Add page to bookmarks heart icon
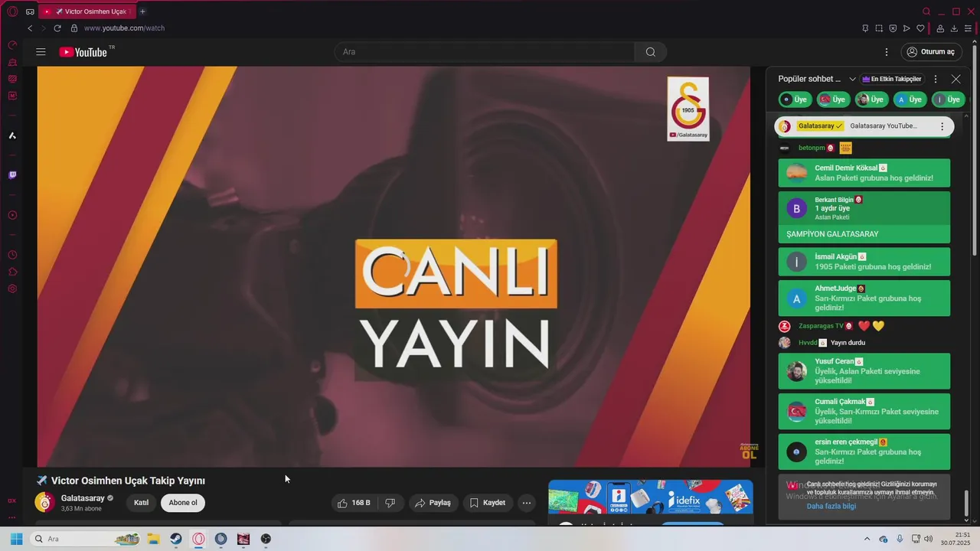This screenshot has height=551, width=980. [x=920, y=28]
